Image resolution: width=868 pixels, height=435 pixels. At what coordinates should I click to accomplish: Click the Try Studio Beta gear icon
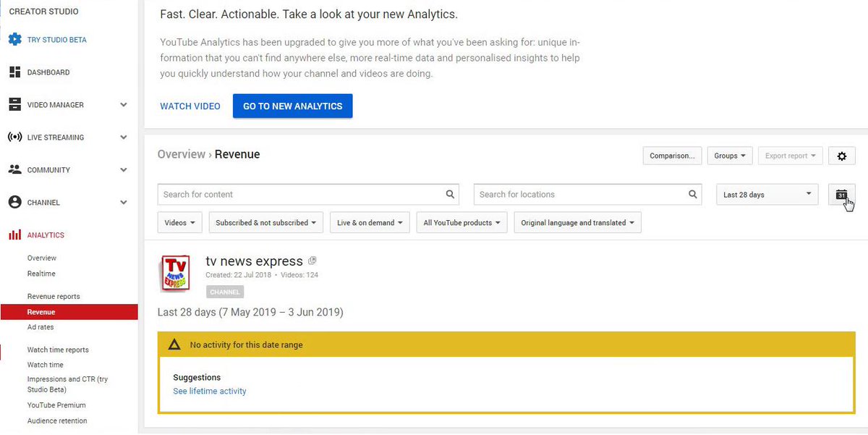point(14,40)
